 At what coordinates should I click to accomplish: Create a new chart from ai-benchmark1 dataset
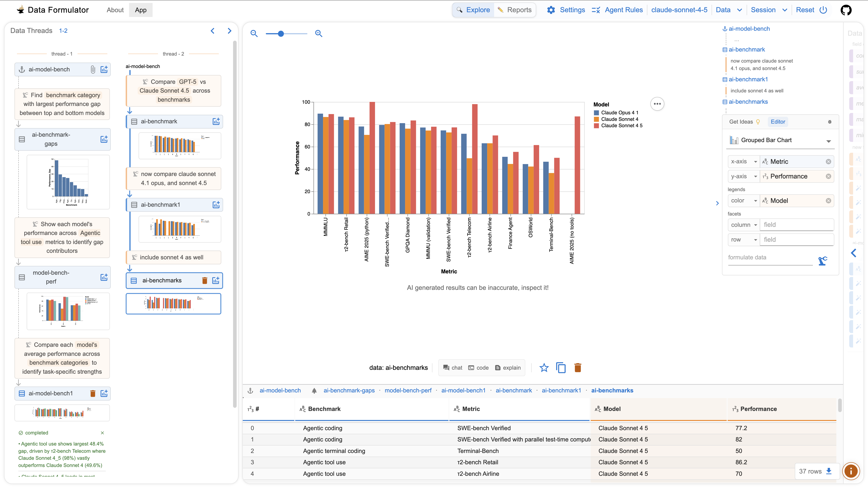(x=216, y=204)
